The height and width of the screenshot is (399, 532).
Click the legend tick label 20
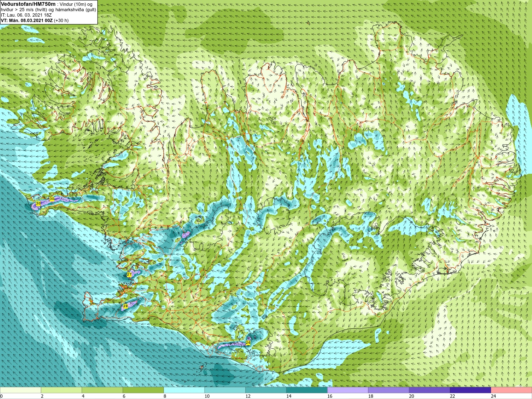[412, 396]
